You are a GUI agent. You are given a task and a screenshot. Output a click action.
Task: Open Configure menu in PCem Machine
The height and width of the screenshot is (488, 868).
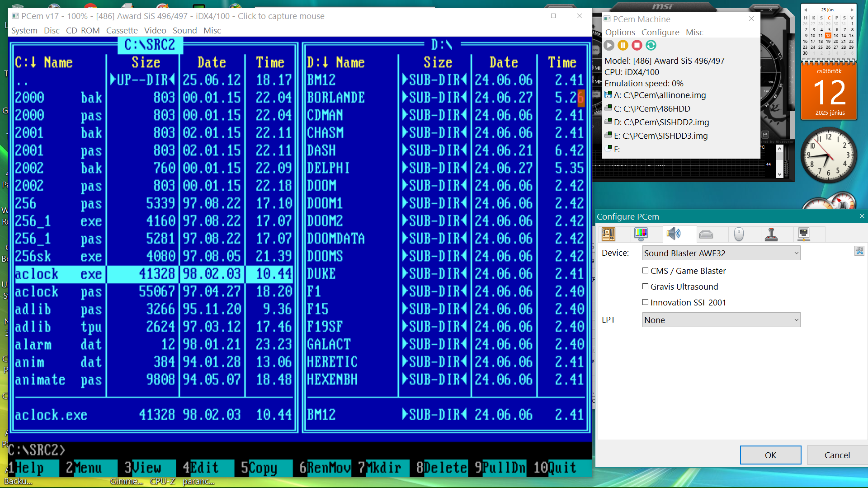660,32
